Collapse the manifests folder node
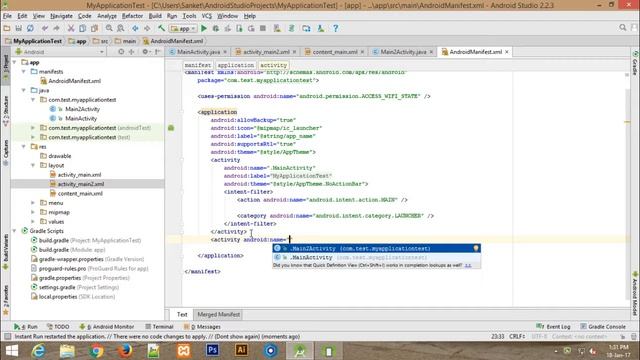The image size is (640, 360). (x=24, y=71)
